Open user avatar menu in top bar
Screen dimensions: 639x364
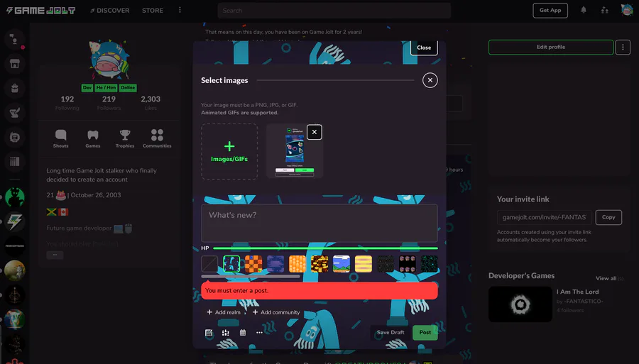627,10
